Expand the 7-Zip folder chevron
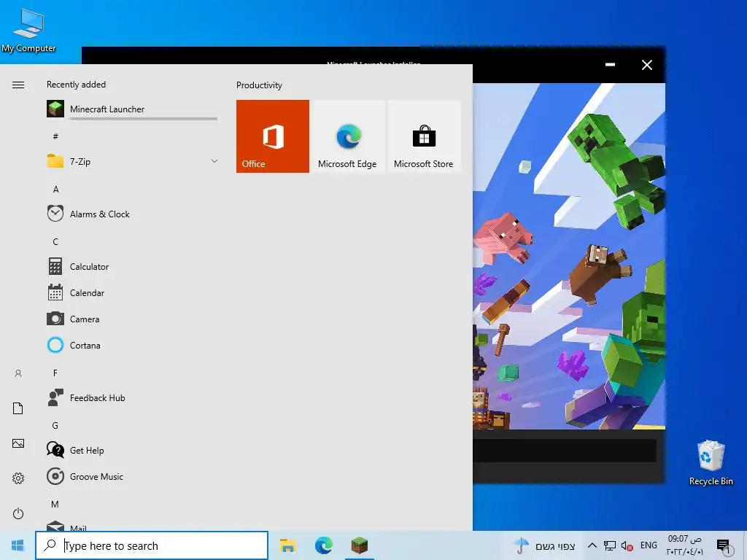Screen dimensions: 747x560 click(214, 161)
